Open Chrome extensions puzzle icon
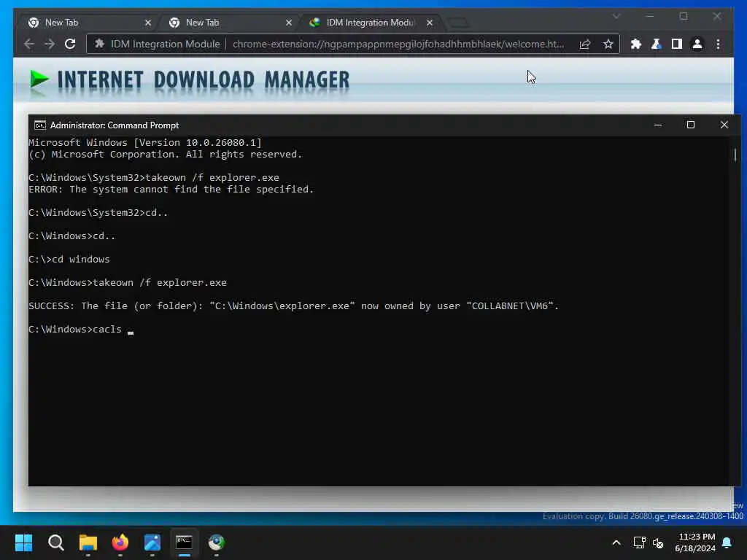This screenshot has height=560, width=747. coord(635,44)
